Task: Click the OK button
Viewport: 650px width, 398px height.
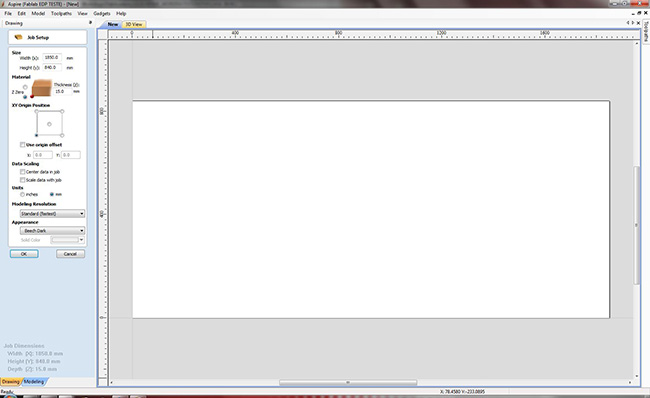Action: coord(24,254)
